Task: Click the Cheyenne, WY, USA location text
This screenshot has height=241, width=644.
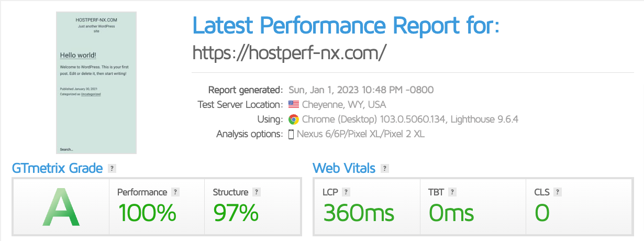Action: click(x=344, y=105)
